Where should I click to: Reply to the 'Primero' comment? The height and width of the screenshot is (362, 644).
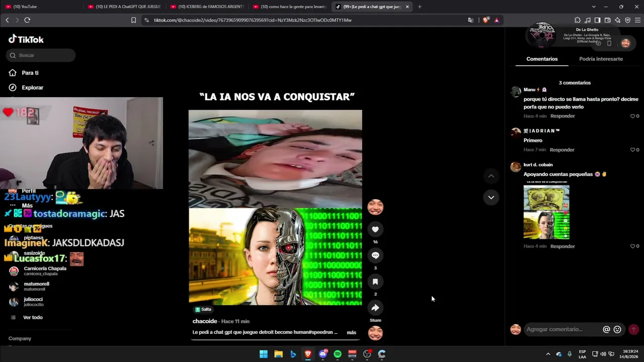pyautogui.click(x=562, y=150)
